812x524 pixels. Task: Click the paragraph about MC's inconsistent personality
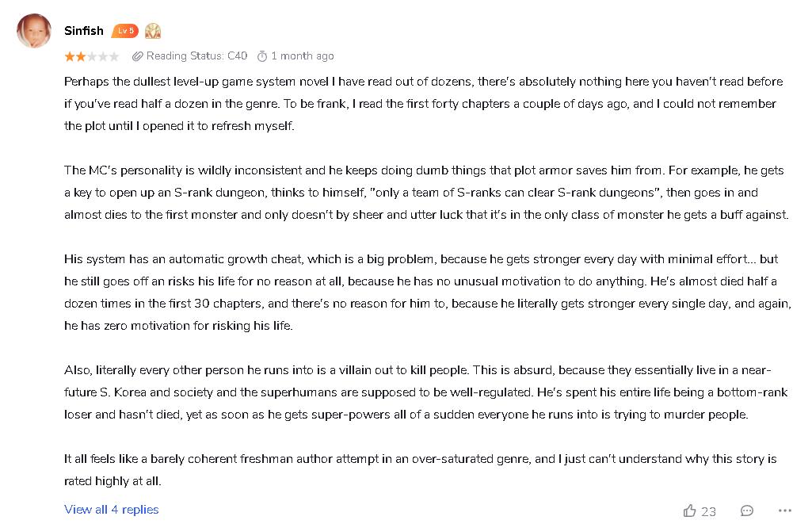426,193
